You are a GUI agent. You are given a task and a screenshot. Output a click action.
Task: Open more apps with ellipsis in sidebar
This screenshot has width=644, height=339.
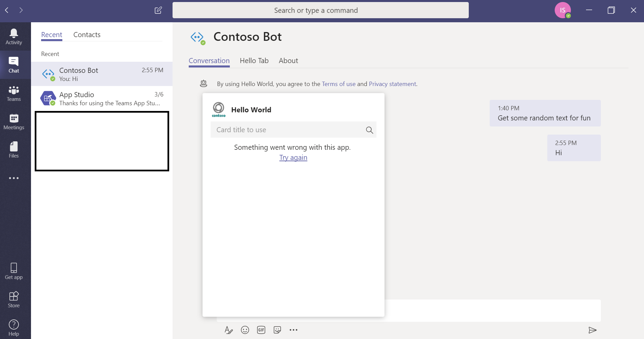[14, 178]
